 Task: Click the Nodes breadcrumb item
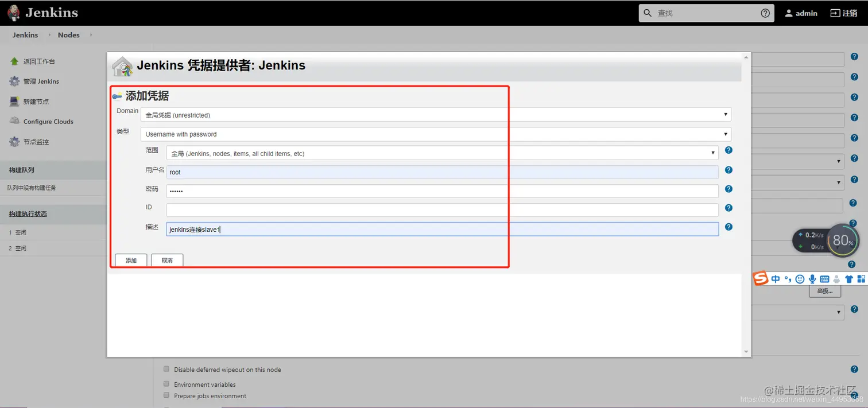(69, 35)
